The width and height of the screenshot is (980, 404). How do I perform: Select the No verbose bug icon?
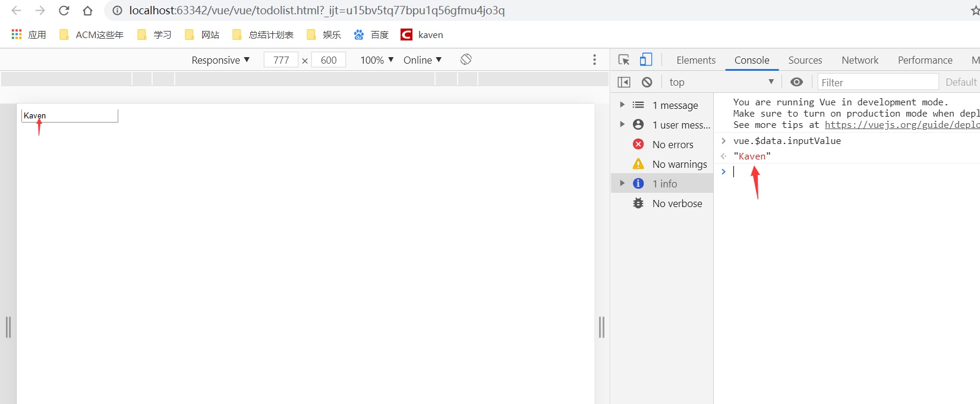(638, 203)
